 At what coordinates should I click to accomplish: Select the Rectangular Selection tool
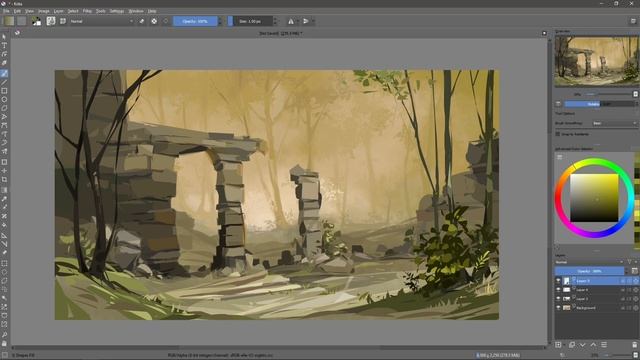pyautogui.click(x=4, y=263)
